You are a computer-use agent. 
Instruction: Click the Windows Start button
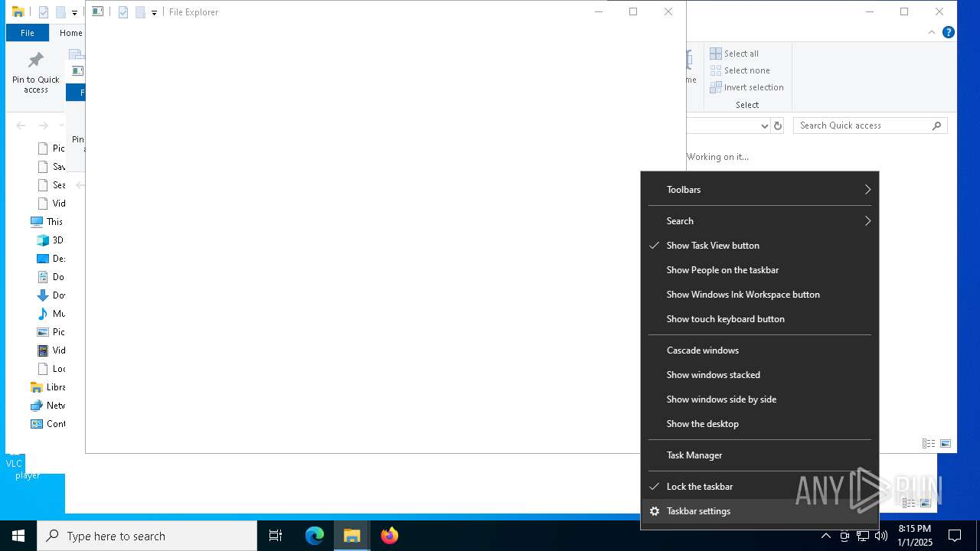pyautogui.click(x=18, y=536)
